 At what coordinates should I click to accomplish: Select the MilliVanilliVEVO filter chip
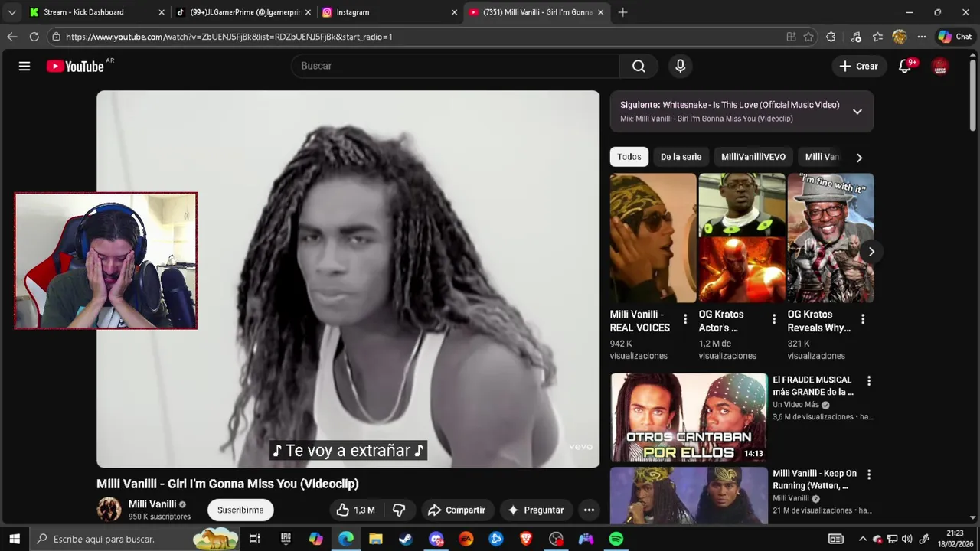tap(753, 157)
